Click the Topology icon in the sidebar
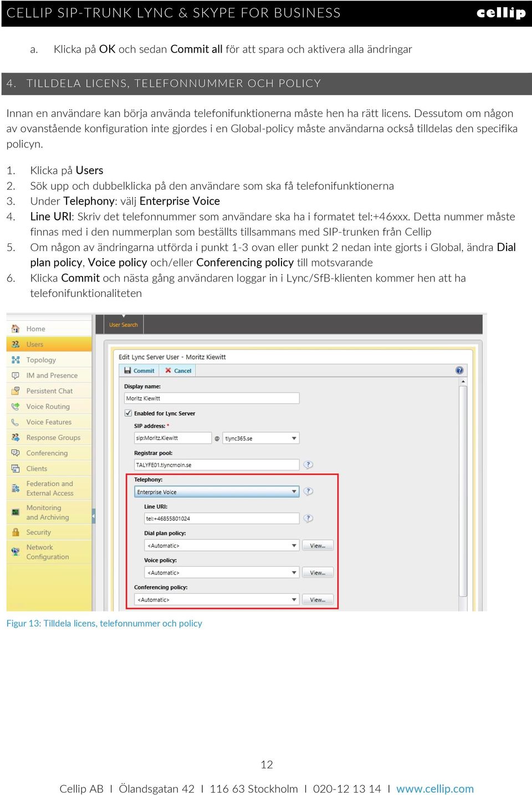532x795 pixels. pyautogui.click(x=16, y=360)
